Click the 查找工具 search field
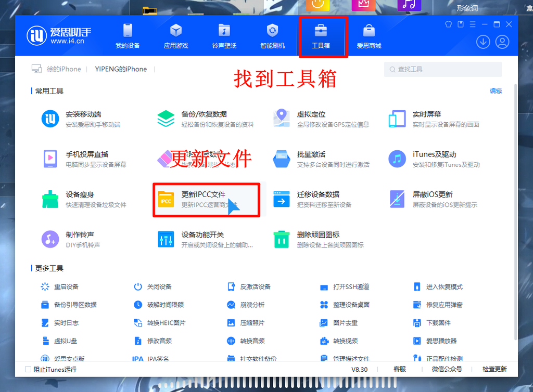 [442, 69]
